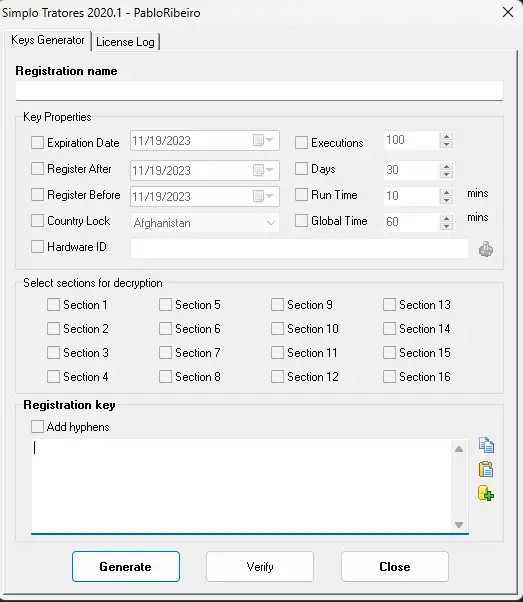Image resolution: width=523 pixels, height=602 pixels.
Task: Decrease Run Time minutes with the down arrow
Action: 446,200
